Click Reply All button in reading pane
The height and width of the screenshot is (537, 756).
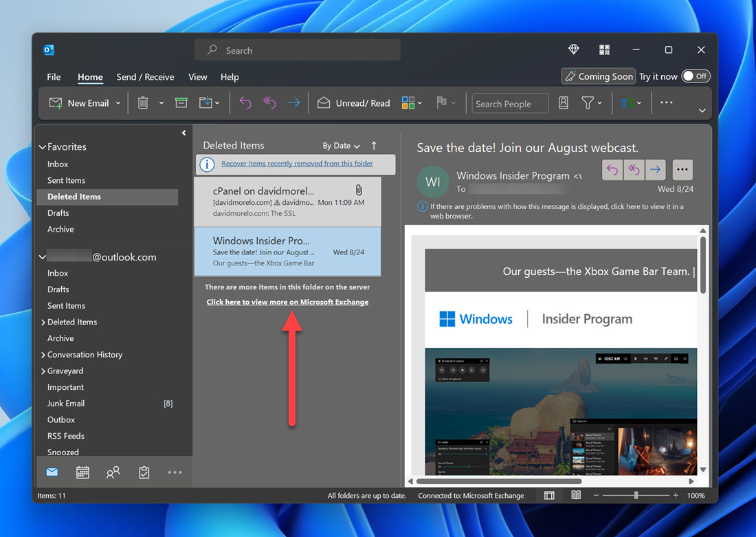(x=634, y=169)
